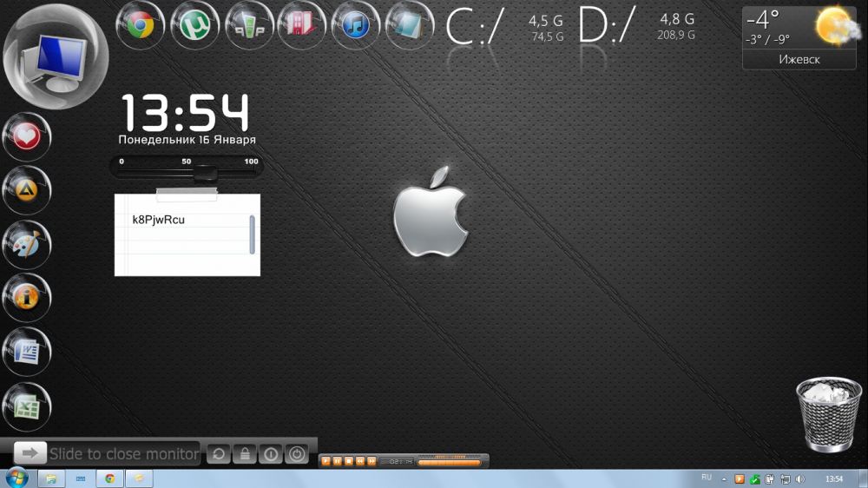Pause the orange mini player
The width and height of the screenshot is (868, 488).
click(337, 461)
